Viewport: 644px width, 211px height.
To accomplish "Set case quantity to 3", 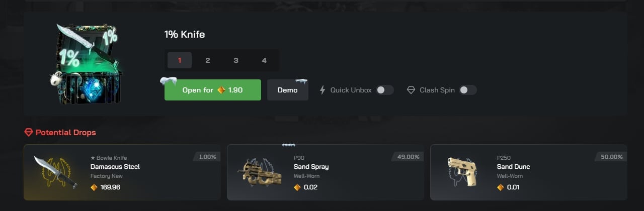I will pos(236,61).
